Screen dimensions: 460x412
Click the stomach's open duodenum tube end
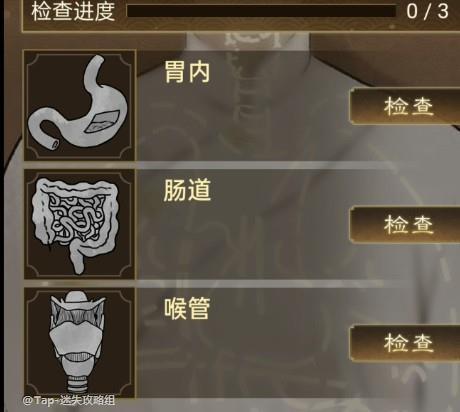tap(53, 144)
